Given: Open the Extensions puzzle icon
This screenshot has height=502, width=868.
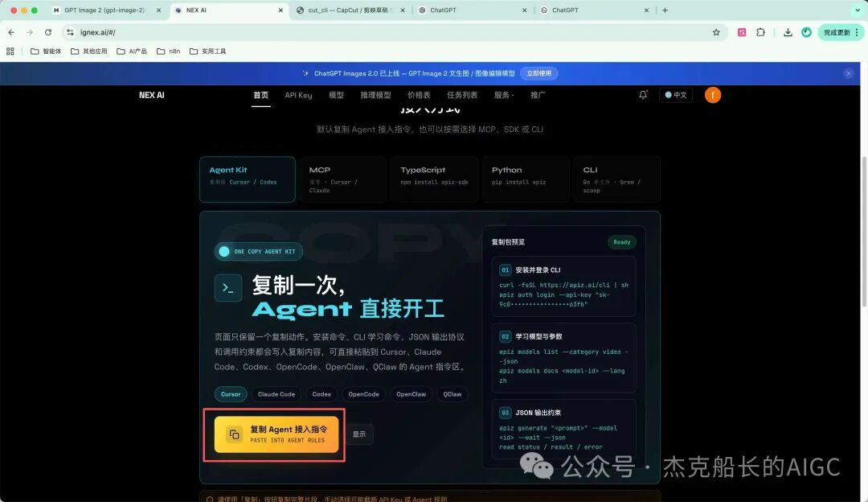Looking at the screenshot, I should 760,32.
